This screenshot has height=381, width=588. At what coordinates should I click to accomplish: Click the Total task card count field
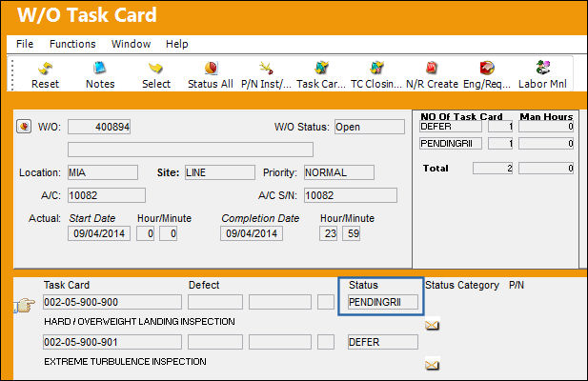tap(493, 169)
